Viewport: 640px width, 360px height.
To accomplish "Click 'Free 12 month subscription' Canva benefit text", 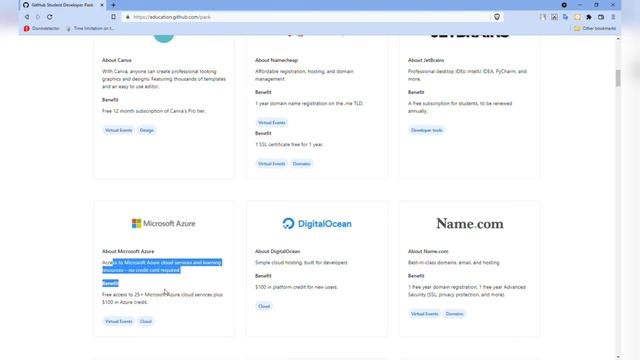I will (x=153, y=111).
